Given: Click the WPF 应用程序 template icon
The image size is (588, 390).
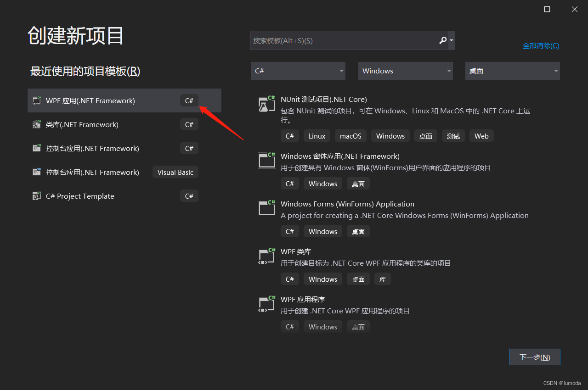Looking at the screenshot, I should click(x=266, y=303).
